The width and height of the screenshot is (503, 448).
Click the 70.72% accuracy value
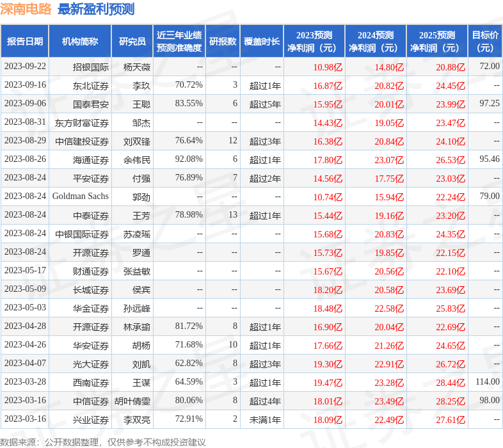[x=189, y=85]
